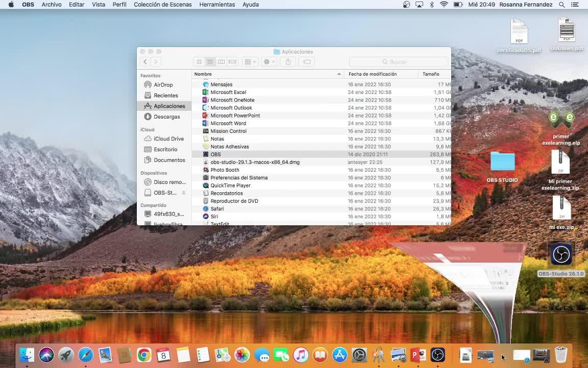
Task: Select Microsoft PowerPoint in the list
Action: tap(322, 116)
